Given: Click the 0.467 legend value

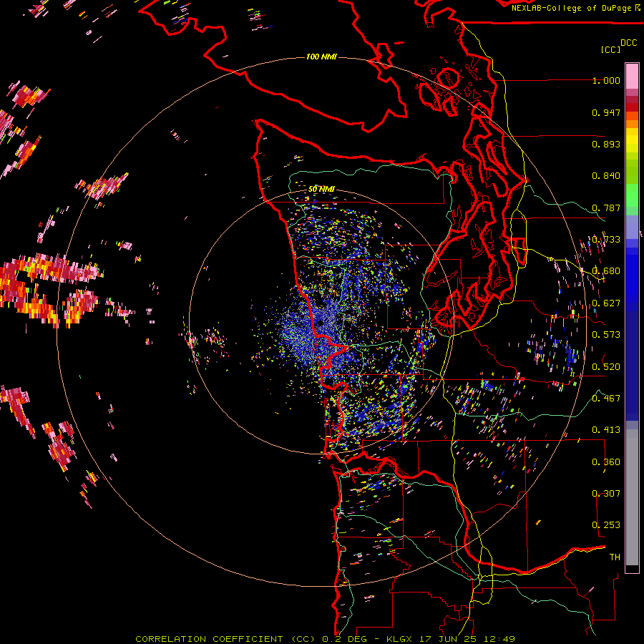Looking at the screenshot, I should click(x=606, y=399).
